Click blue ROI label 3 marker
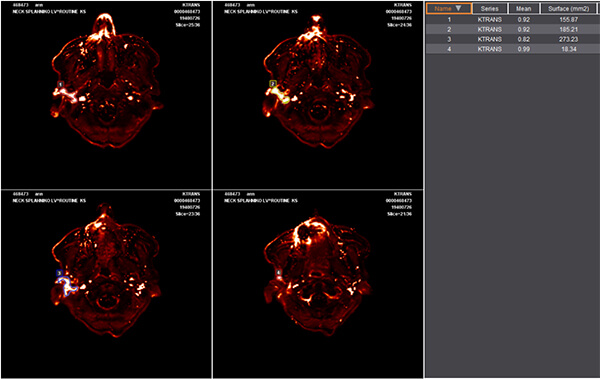Viewport: 600px width, 379px height. pos(59,273)
